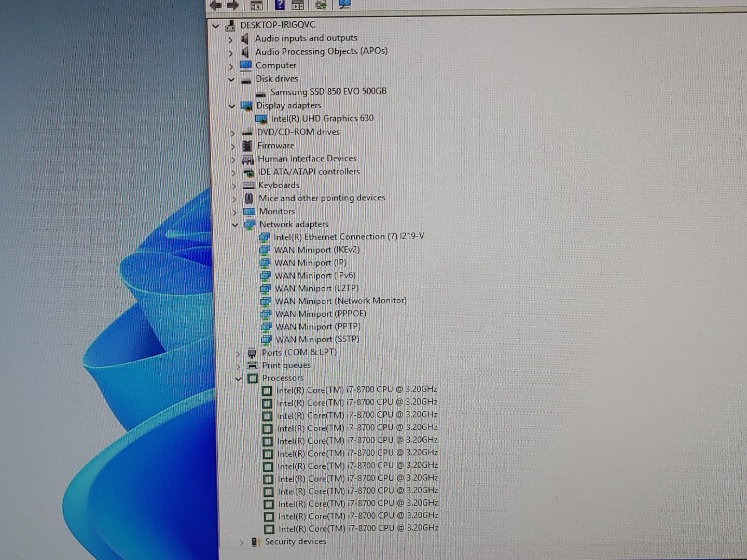Click the update device driver toolbar icon
This screenshot has width=747, height=560.
(x=321, y=5)
